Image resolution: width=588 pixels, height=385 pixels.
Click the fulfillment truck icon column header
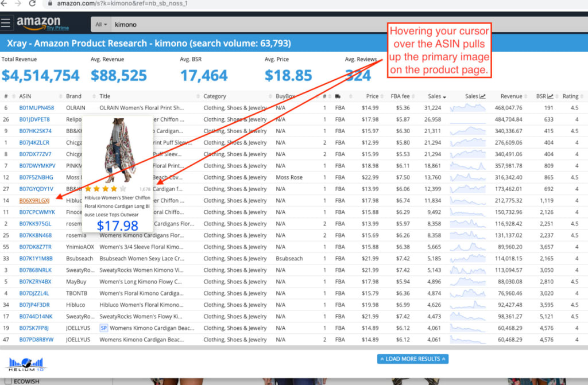(338, 96)
